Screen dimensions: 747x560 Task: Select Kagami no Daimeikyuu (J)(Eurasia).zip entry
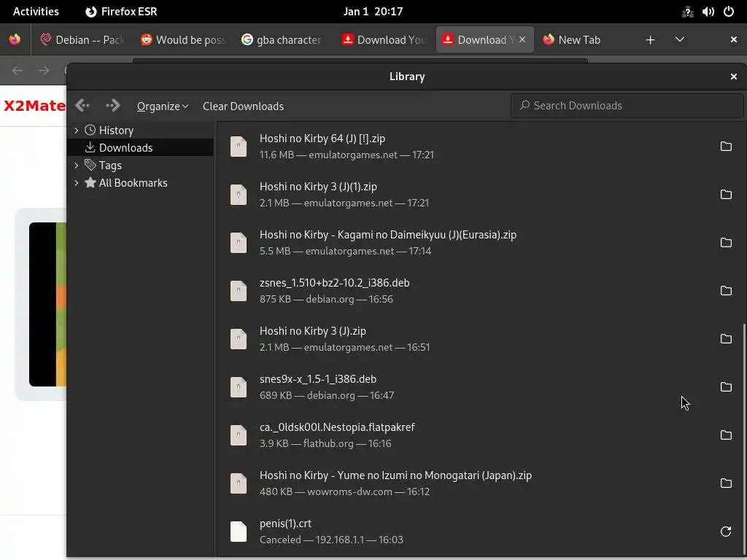pyautogui.click(x=480, y=242)
